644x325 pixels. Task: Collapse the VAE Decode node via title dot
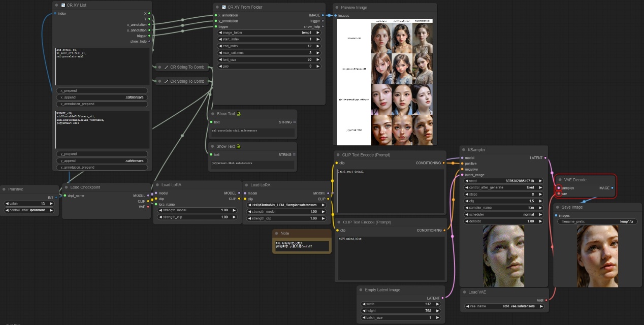560,180
